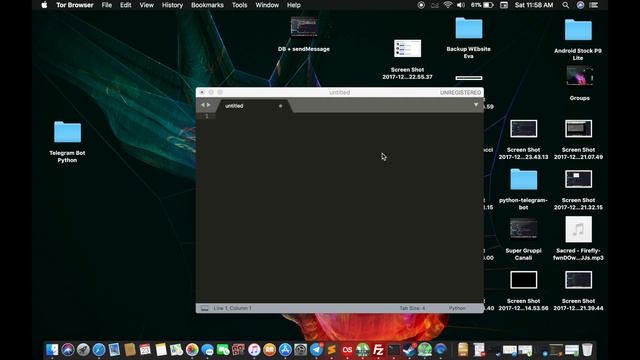The height and width of the screenshot is (360, 640).
Task: Select the Super Gruppi Canali thumbnail
Action: click(x=524, y=240)
